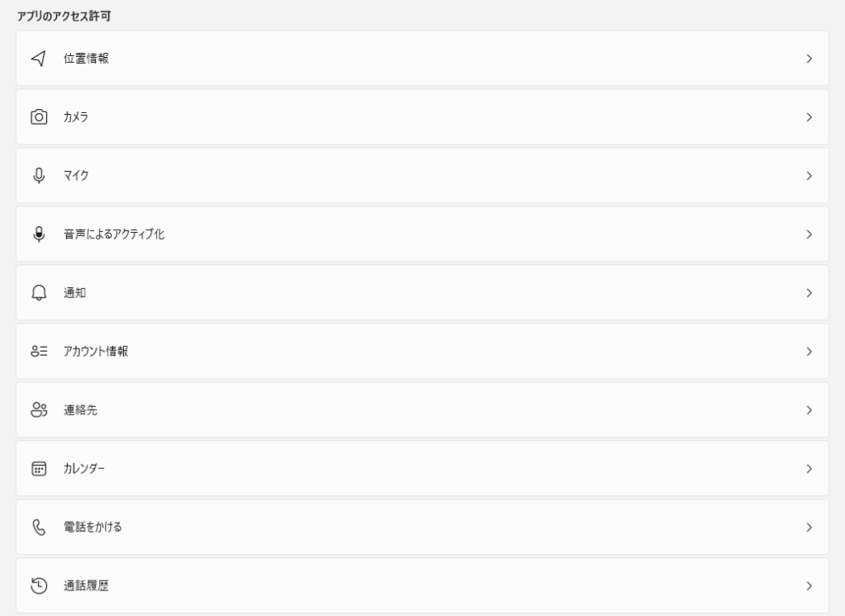The image size is (845, 616).
Task: Expand the 連絡先 row chevron
Action: 809,410
